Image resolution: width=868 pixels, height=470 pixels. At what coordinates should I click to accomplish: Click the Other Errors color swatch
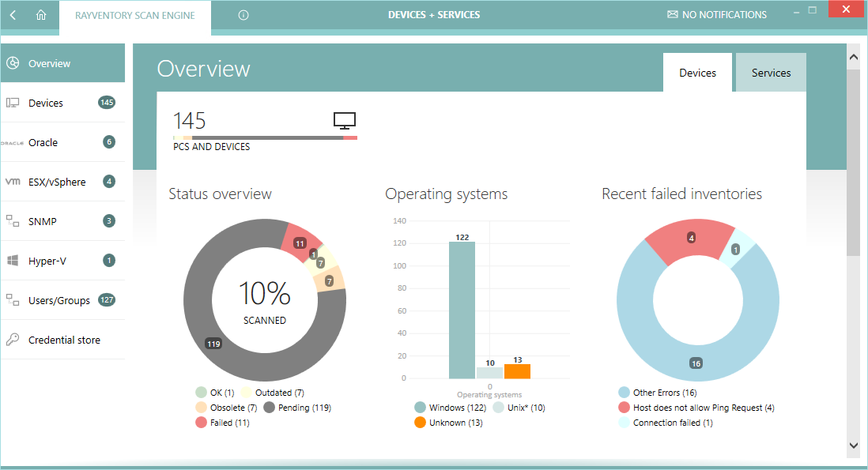pos(625,393)
